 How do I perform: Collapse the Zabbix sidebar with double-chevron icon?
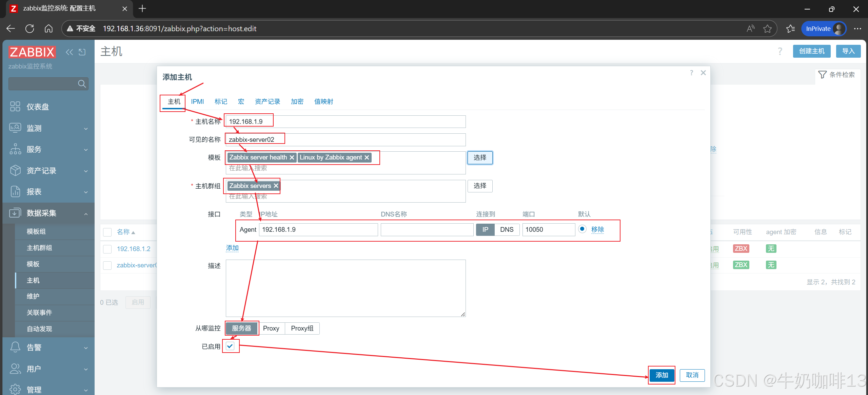[69, 52]
